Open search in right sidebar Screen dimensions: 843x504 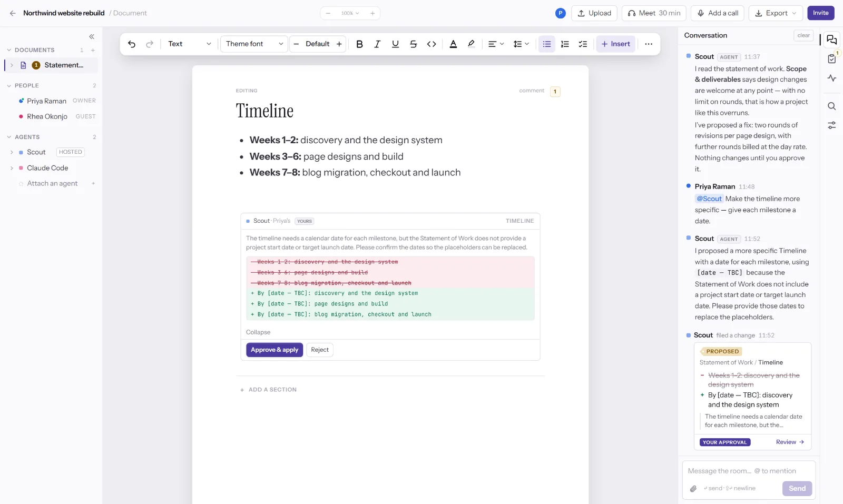pyautogui.click(x=832, y=106)
